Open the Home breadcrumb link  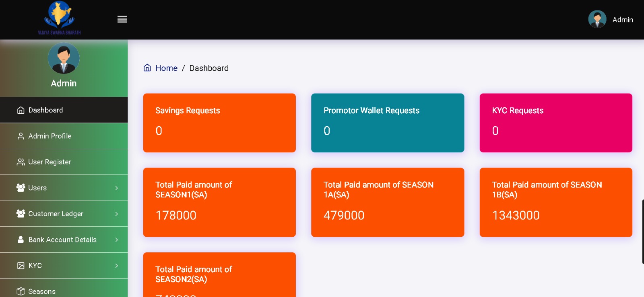[166, 68]
